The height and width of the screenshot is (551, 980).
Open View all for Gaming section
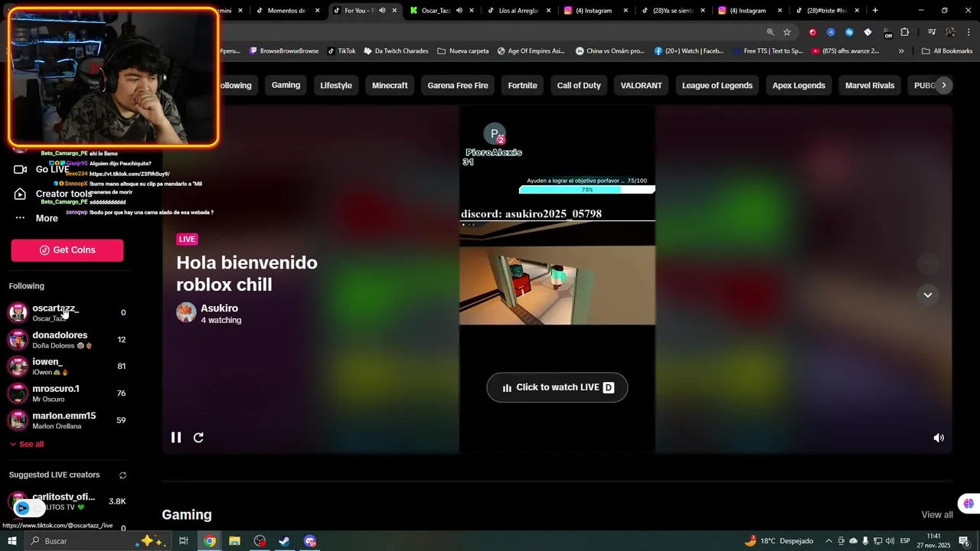[937, 515]
